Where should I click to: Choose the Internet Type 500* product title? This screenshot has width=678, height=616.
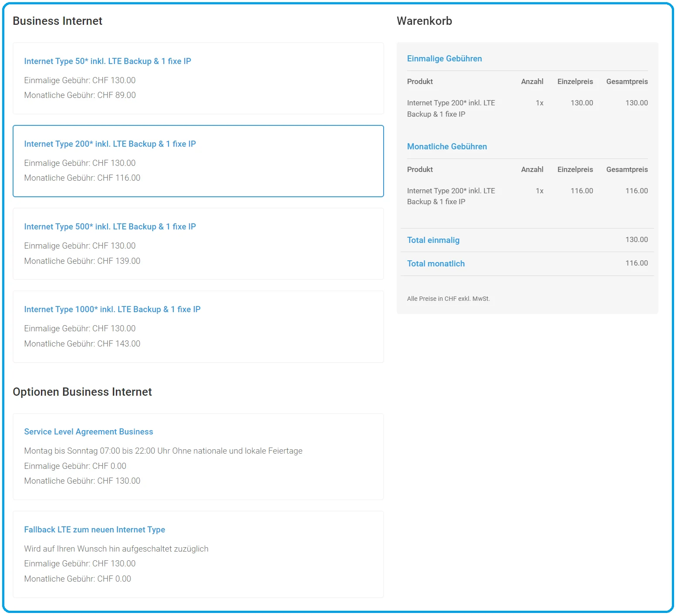pyautogui.click(x=110, y=227)
